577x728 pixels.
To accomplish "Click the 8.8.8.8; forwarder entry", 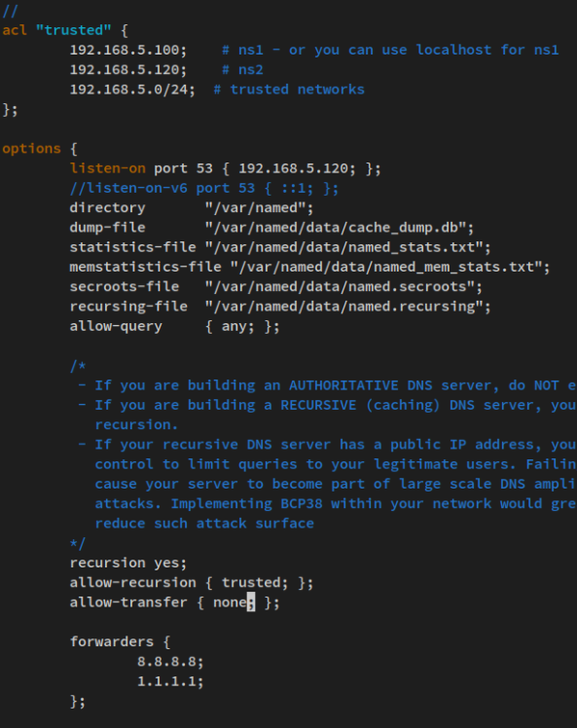I will click(170, 662).
